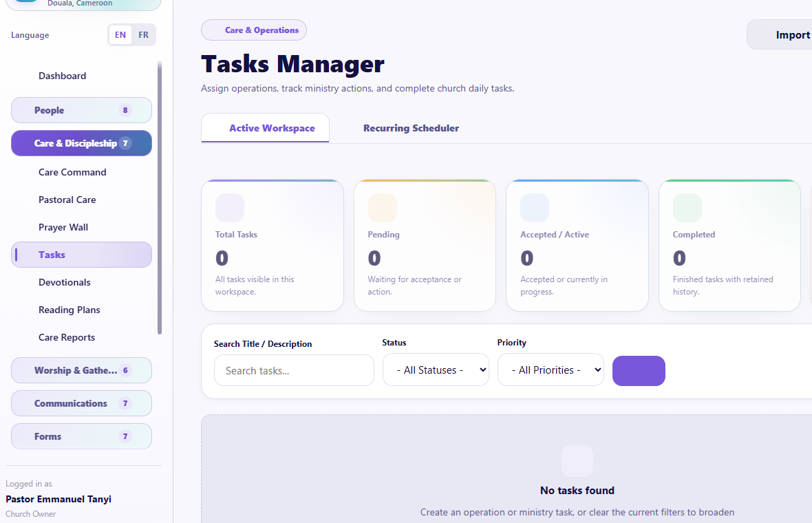Click the Pastor Emmanuel Tanyi user name
The image size is (812, 523).
point(58,499)
